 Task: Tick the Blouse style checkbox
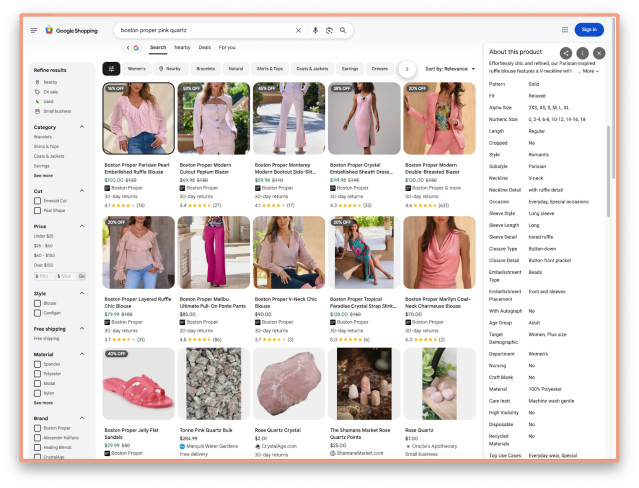click(38, 303)
